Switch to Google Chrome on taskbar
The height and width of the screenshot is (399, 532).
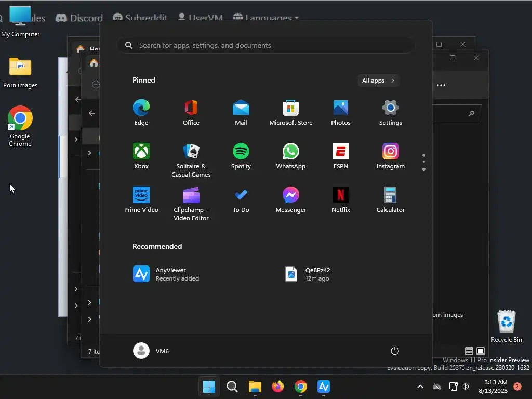(x=301, y=387)
